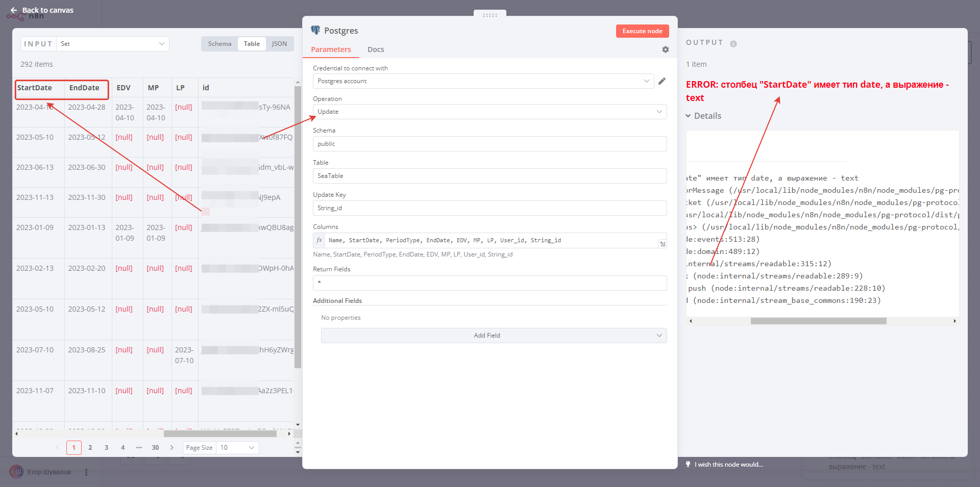Click the OUTPUT info icon
Viewport: 980px width, 487px height.
[733, 43]
